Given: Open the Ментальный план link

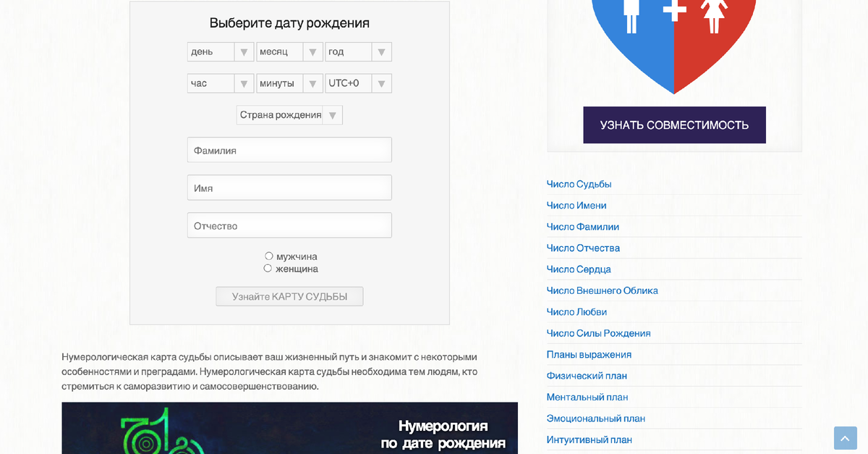Looking at the screenshot, I should [587, 397].
